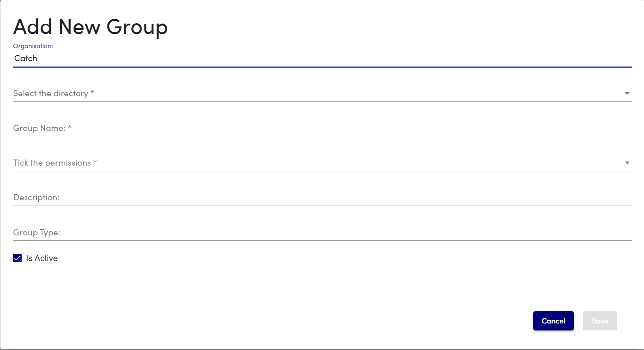Click the directory dropdown arrow icon
Screen dimensions: 644x350
pos(627,93)
